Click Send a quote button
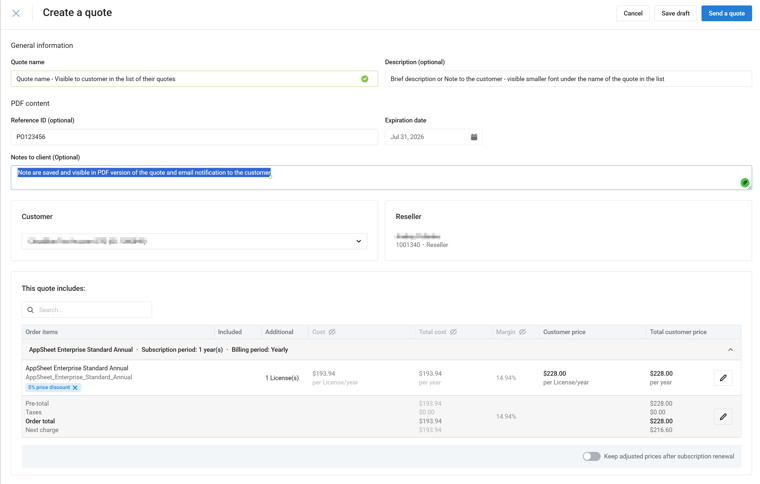Image resolution: width=760 pixels, height=484 pixels. [x=726, y=13]
